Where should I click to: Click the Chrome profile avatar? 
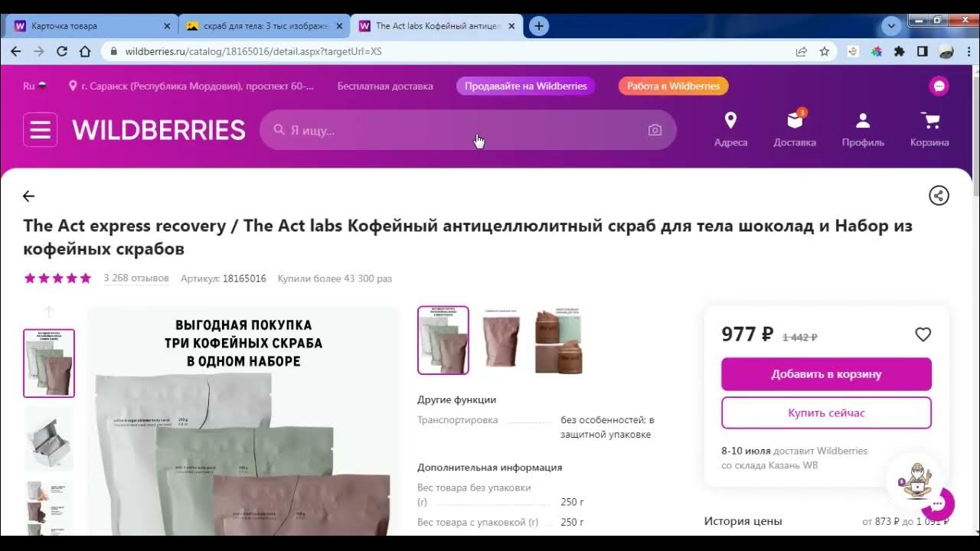[x=946, y=51]
